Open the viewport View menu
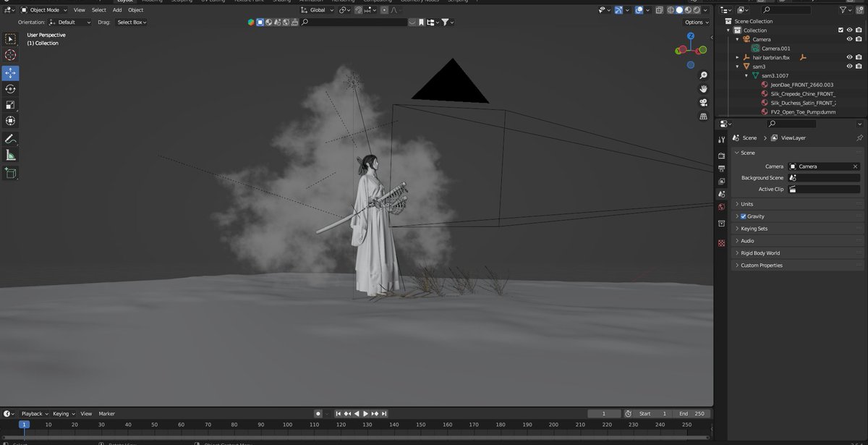868x445 pixels. [80, 10]
